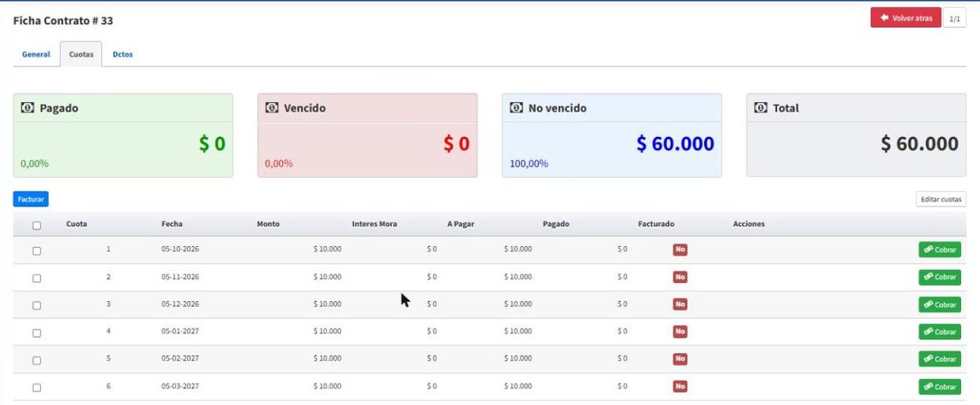980x405 pixels.
Task: Check the box for cuota 5
Action: point(36,360)
